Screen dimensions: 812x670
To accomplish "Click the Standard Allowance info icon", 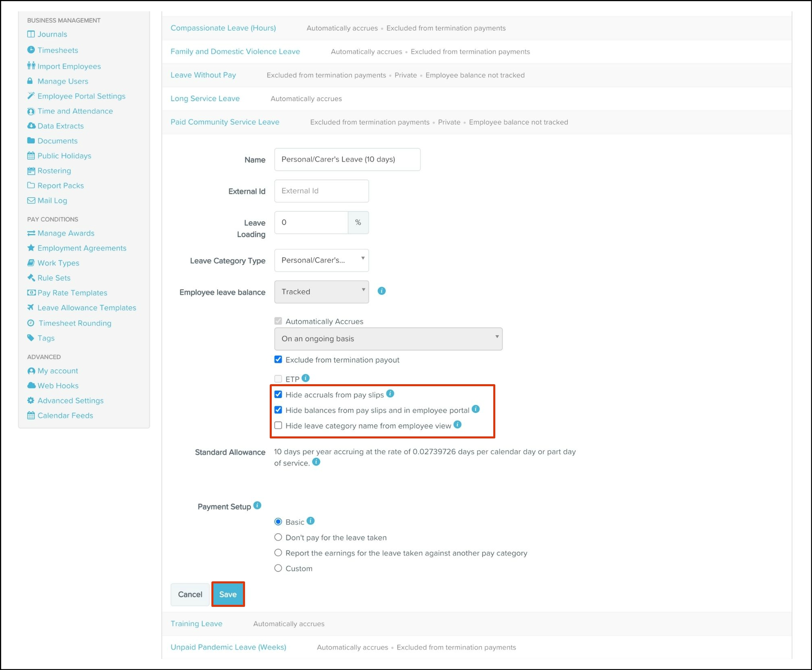I will tap(316, 462).
